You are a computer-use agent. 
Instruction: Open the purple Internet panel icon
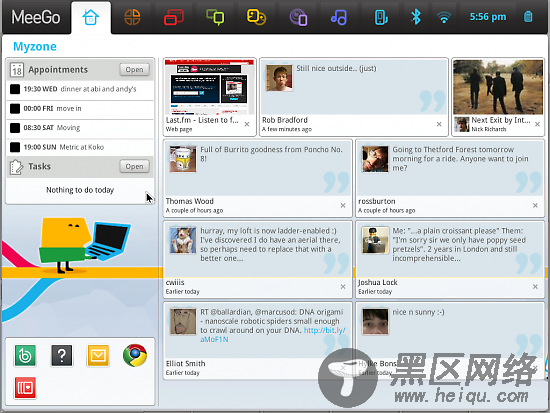[298, 17]
